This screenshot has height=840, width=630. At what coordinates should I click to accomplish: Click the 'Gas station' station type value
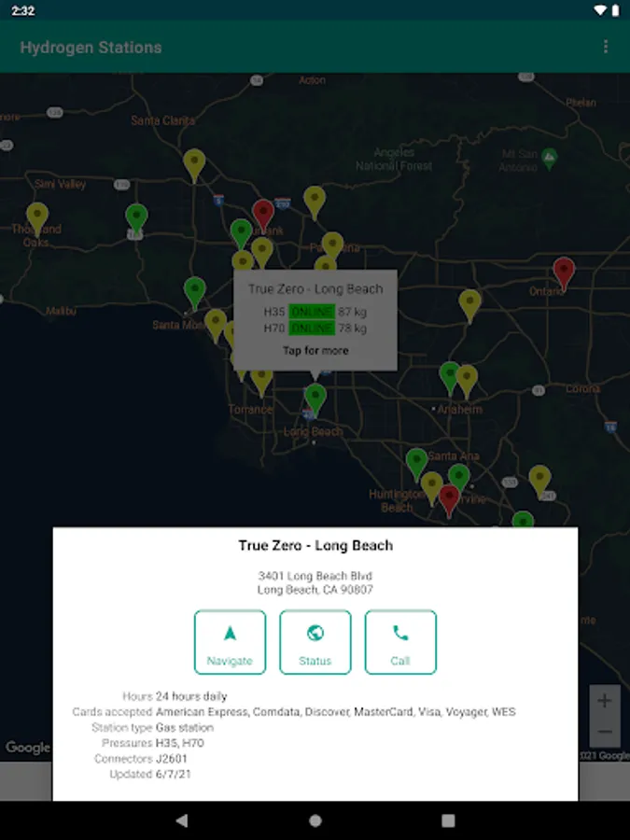pyautogui.click(x=185, y=727)
